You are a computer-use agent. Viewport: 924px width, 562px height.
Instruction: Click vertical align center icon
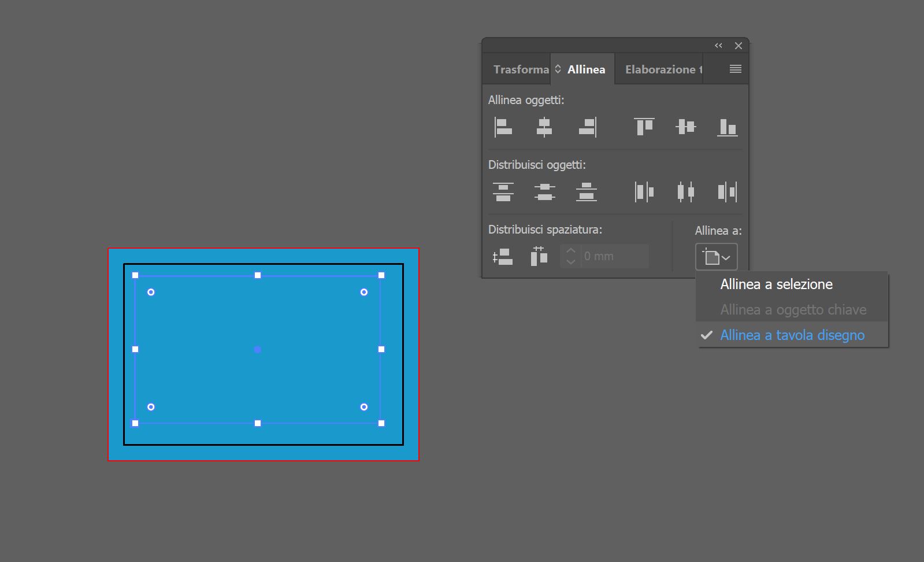(685, 127)
